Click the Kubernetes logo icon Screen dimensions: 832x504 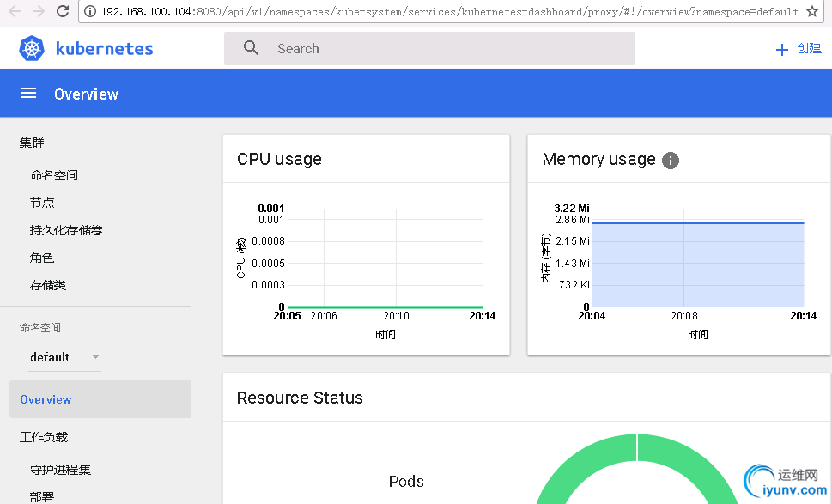tap(32, 49)
